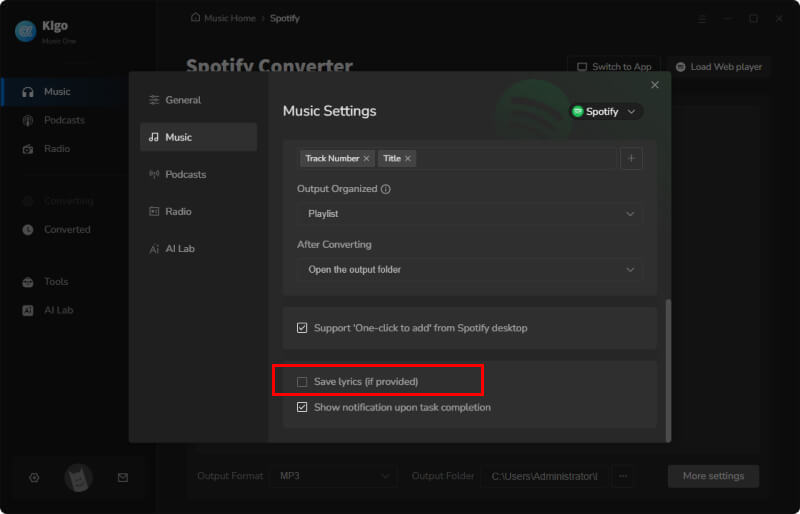Browse output folder with ellipsis button
Viewport: 800px width, 514px height.
pos(623,476)
